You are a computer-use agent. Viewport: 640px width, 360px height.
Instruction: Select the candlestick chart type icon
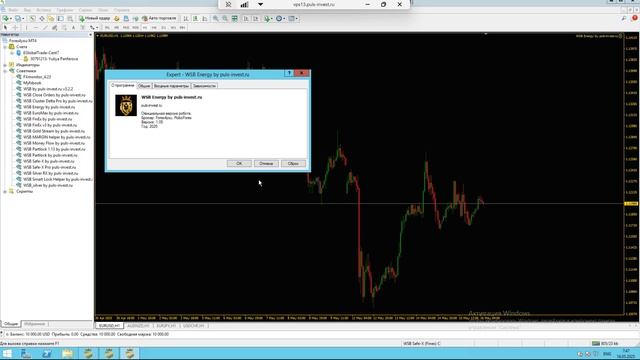point(196,18)
